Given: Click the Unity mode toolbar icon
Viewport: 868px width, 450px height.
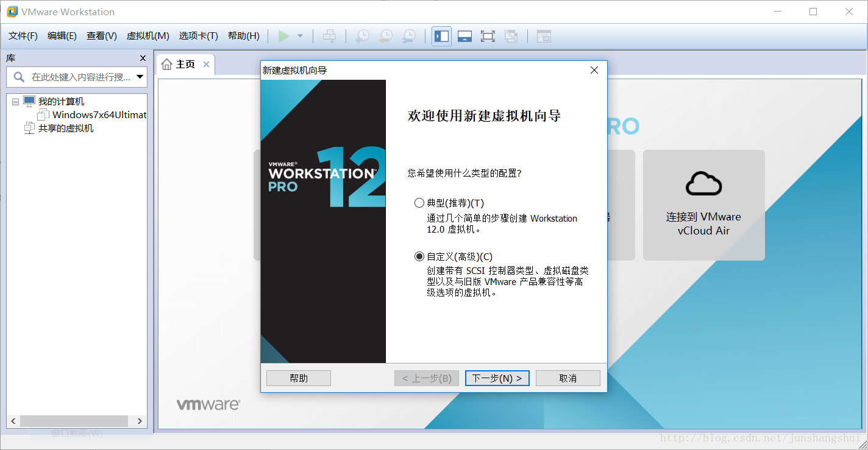Looking at the screenshot, I should click(511, 37).
